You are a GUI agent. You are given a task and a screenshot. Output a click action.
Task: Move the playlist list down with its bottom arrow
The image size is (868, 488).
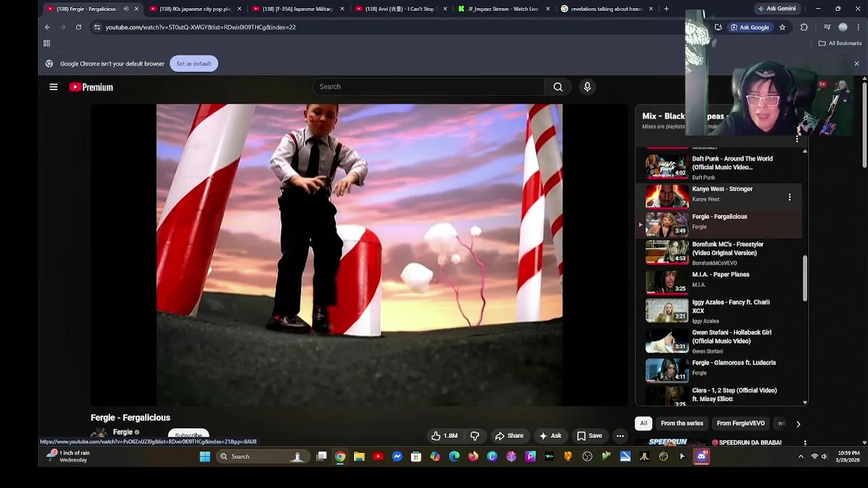(805, 402)
